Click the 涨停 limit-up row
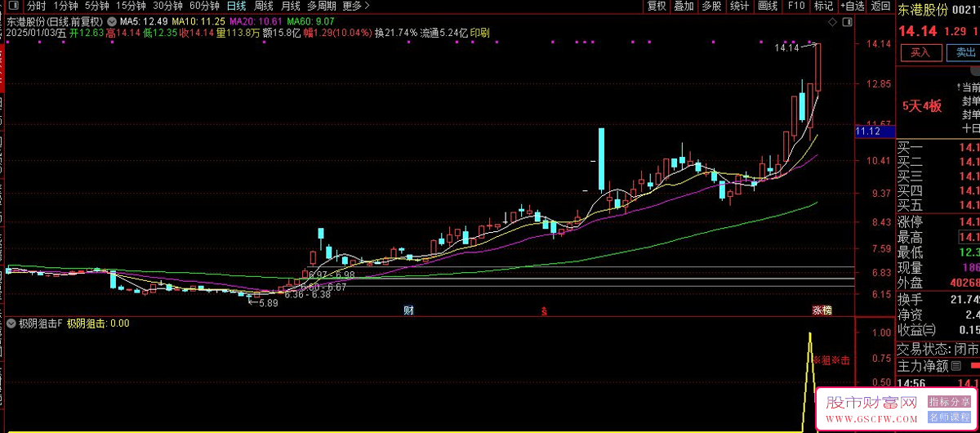This screenshot has height=433, width=980. point(938,221)
